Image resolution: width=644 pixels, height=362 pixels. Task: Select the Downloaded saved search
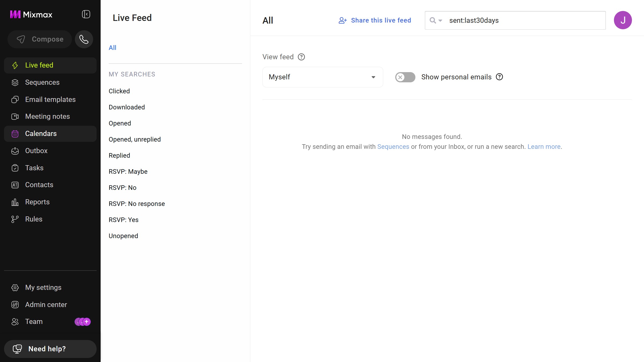[127, 107]
